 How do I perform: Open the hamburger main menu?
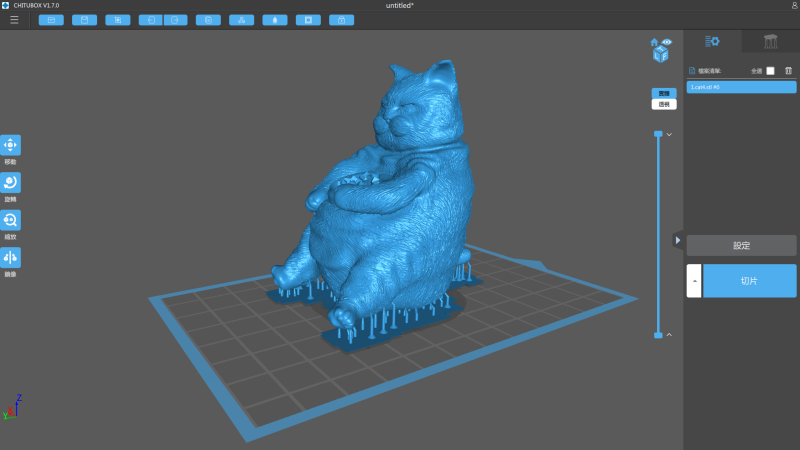pos(14,19)
